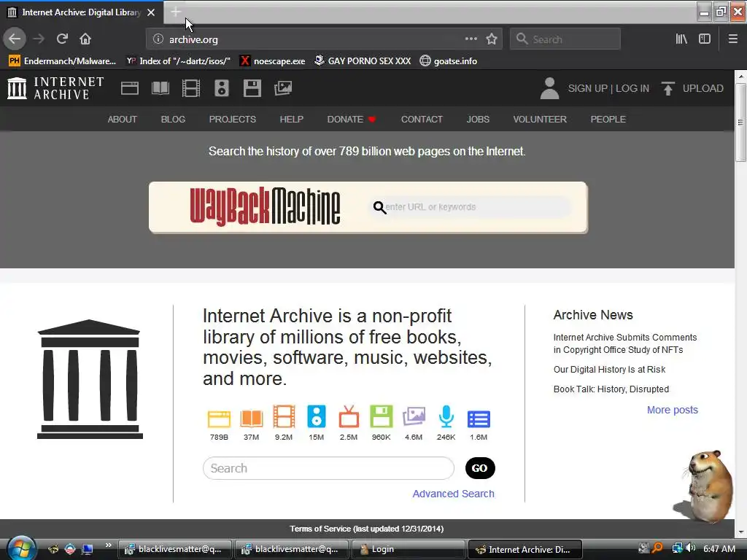Switch to Login taskbar window

point(408,549)
